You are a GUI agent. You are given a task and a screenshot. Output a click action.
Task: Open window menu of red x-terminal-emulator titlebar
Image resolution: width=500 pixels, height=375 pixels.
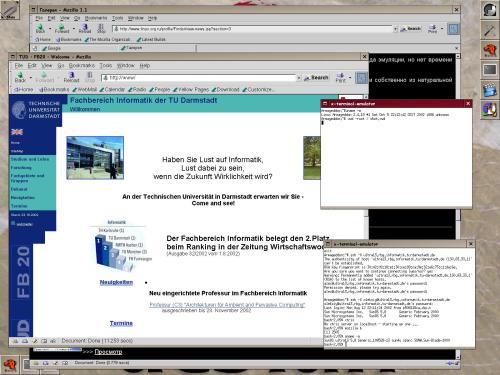(325, 104)
